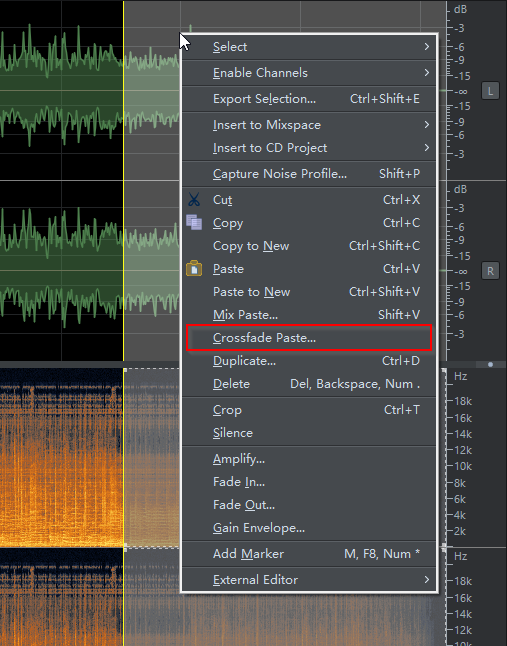Open Gain Envelope dialog
Viewport: 507px width, 646px height.
point(309,529)
